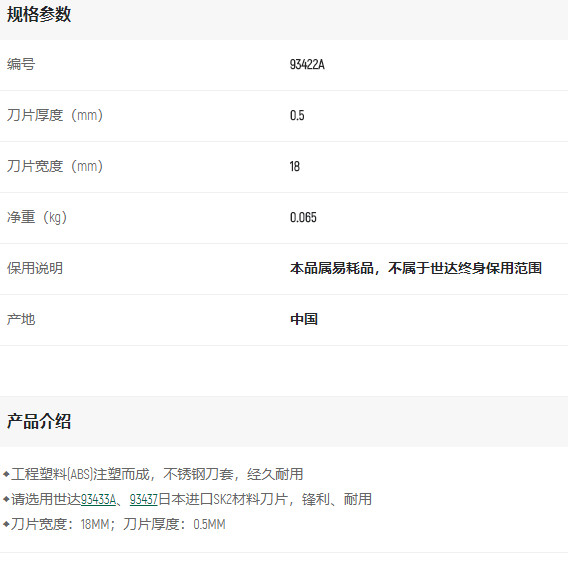
Task: Click the diamond bullet before 工程塑料
Action: click(x=6, y=474)
